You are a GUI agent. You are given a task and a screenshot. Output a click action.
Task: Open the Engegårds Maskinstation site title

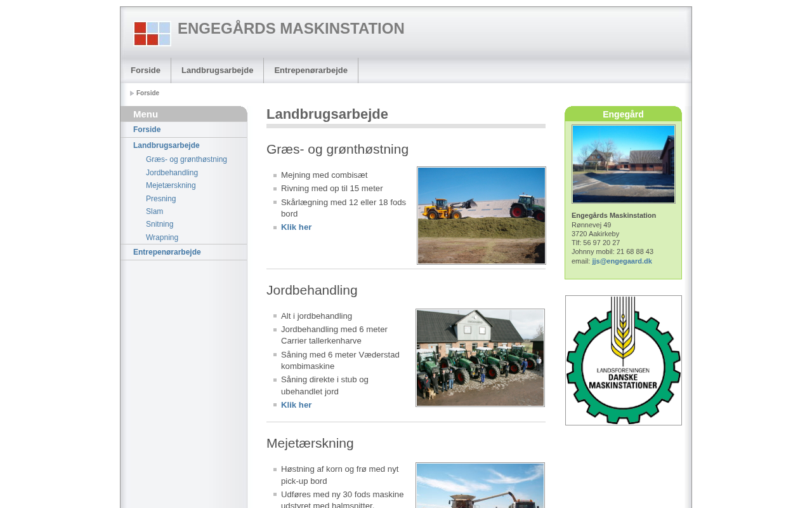point(291,29)
